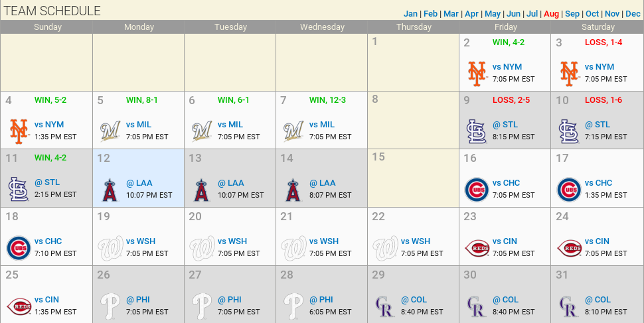Click the Cardinals logo on August 11
The width and height of the screenshot is (644, 323).
click(x=18, y=189)
